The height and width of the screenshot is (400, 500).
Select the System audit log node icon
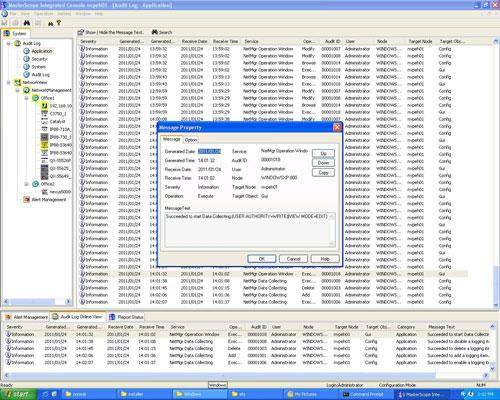tap(26, 66)
